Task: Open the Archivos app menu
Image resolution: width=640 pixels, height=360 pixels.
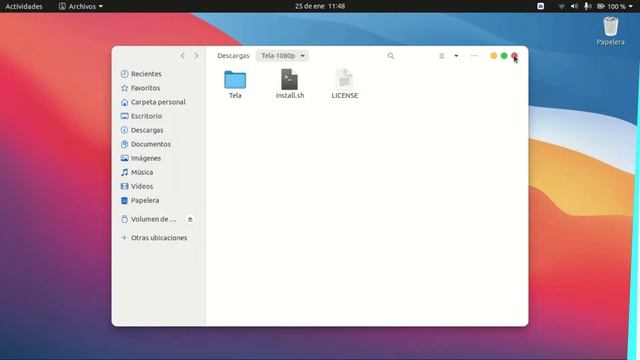Action: click(81, 6)
